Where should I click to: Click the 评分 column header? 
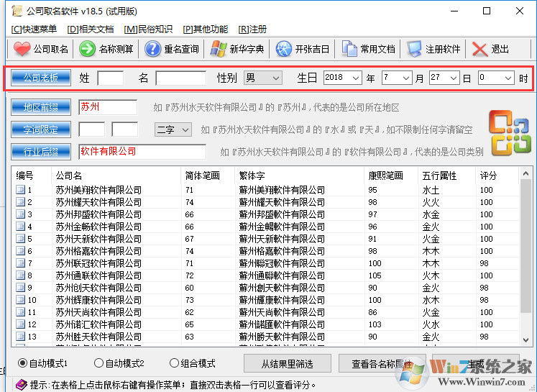tap(497, 176)
